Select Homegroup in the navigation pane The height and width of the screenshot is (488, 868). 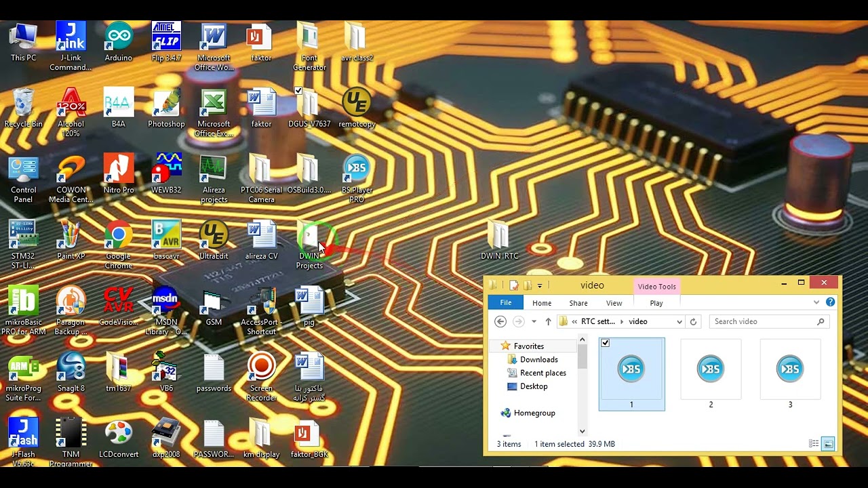[527, 413]
